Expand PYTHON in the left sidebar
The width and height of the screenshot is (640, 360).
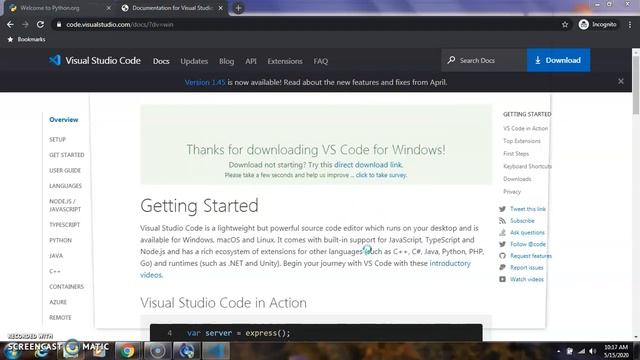point(60,240)
